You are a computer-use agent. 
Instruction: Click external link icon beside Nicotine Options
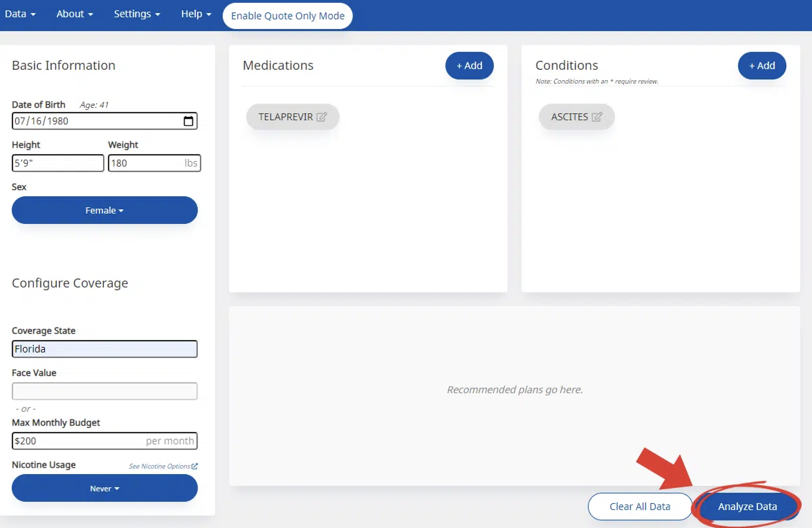point(195,466)
